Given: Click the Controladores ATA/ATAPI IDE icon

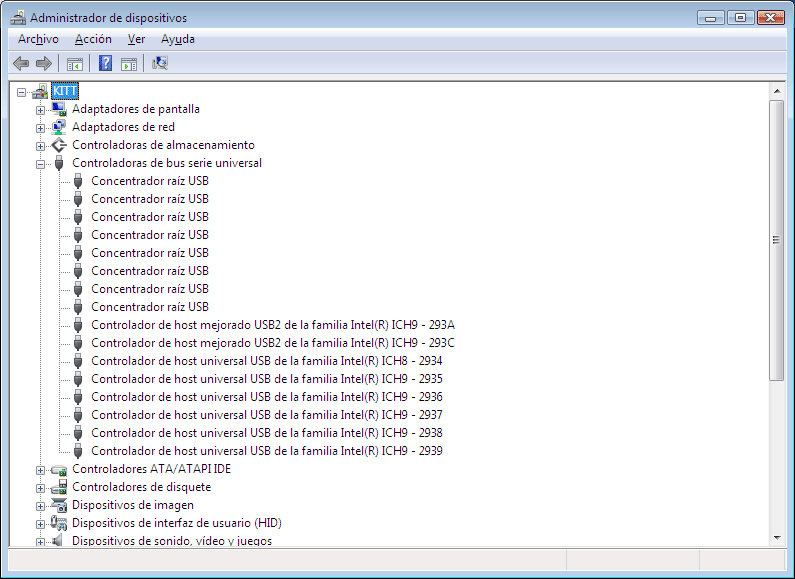Looking at the screenshot, I should click(x=59, y=470).
